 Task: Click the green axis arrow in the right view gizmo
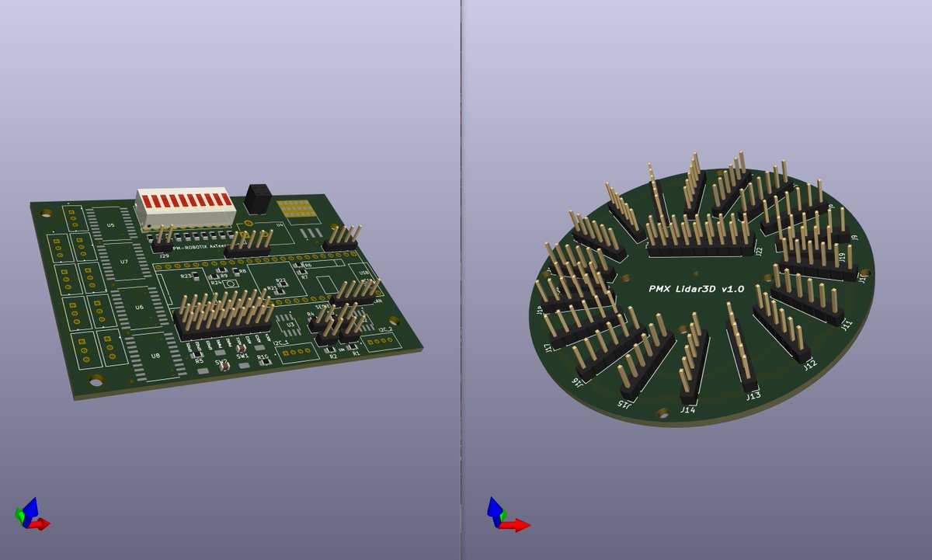click(504, 515)
